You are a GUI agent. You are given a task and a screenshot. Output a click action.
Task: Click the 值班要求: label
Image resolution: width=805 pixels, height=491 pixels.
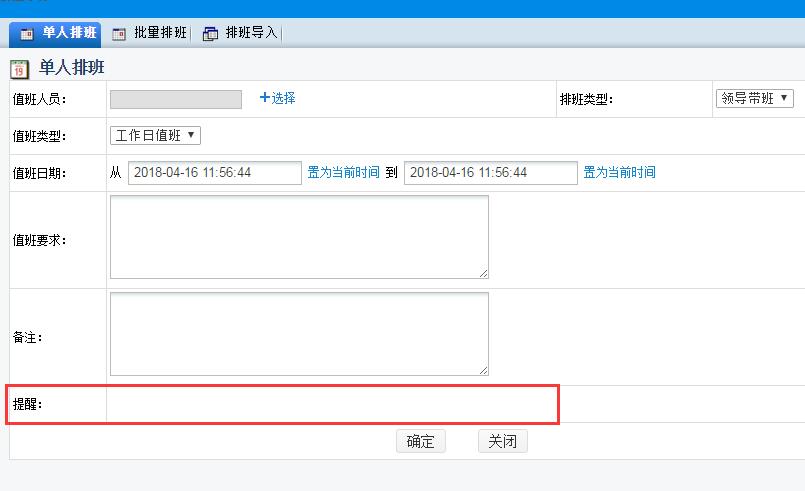[40, 240]
